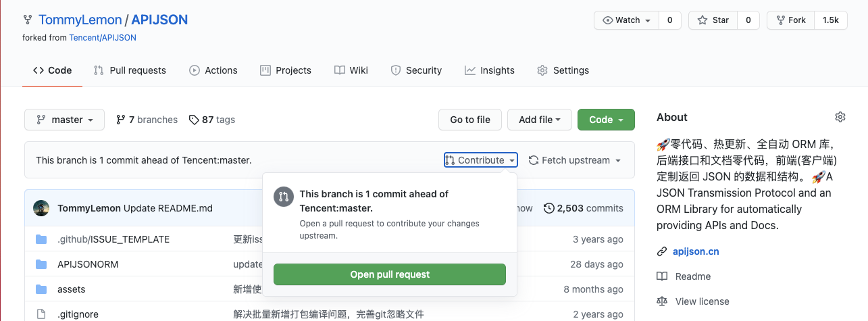Open the TommyLemon owner profile link
868x321 pixels.
80,20
